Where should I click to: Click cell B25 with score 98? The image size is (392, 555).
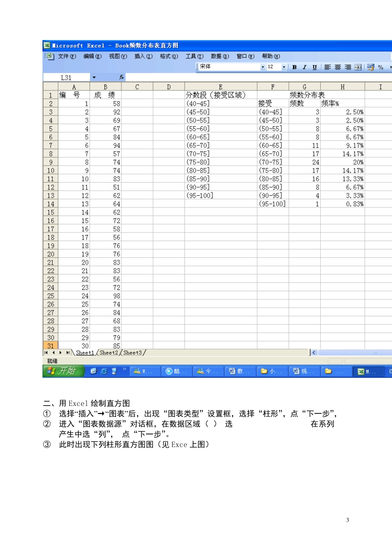coord(105,296)
